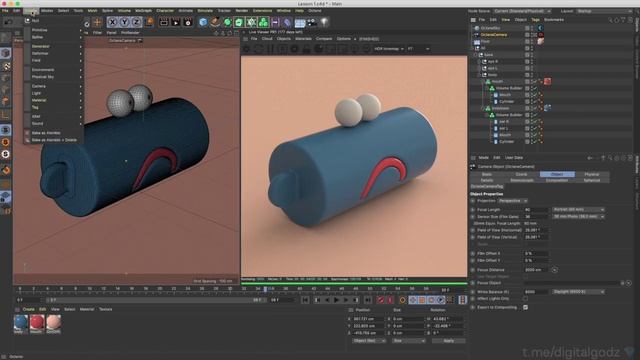Image resolution: width=640 pixels, height=360 pixels.
Task: Click the coordinate system icon next to Z
Action: [149, 22]
